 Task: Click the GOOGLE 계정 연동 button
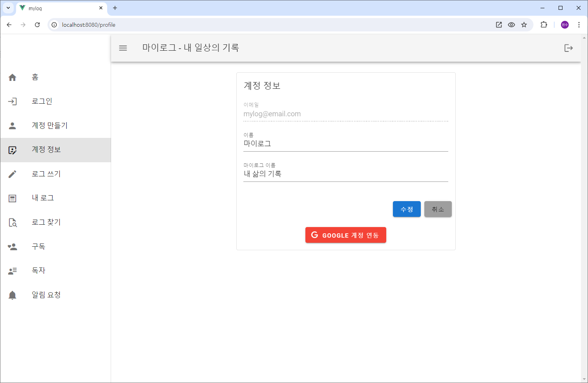point(345,235)
